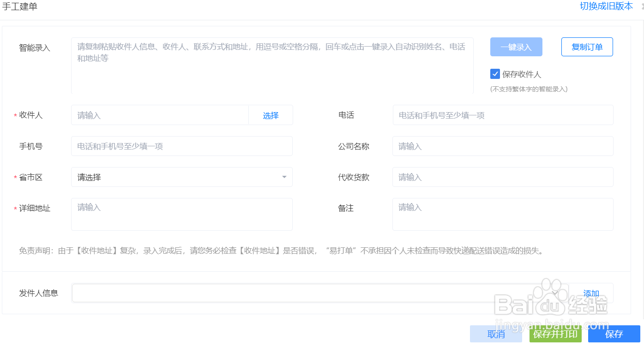Uncheck the 保存收件人 checkbox
This screenshot has width=644, height=347.
point(495,74)
